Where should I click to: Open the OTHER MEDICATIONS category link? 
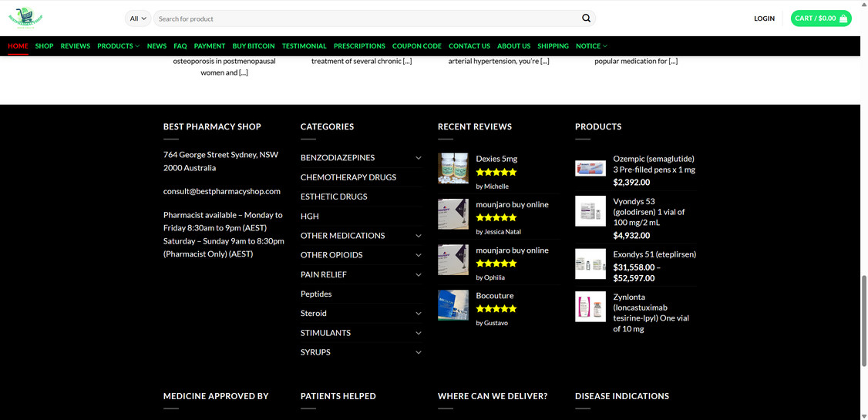coord(343,235)
